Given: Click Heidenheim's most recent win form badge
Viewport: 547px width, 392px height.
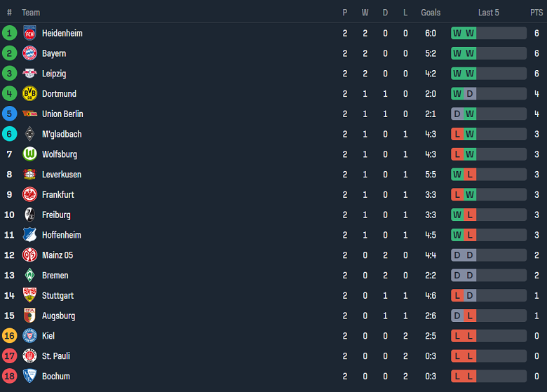Looking at the screenshot, I should pyautogui.click(x=470, y=33).
